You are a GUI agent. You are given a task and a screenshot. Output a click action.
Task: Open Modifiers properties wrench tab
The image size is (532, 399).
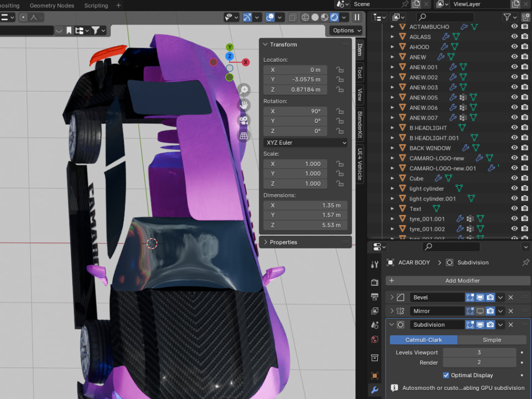pyautogui.click(x=375, y=390)
